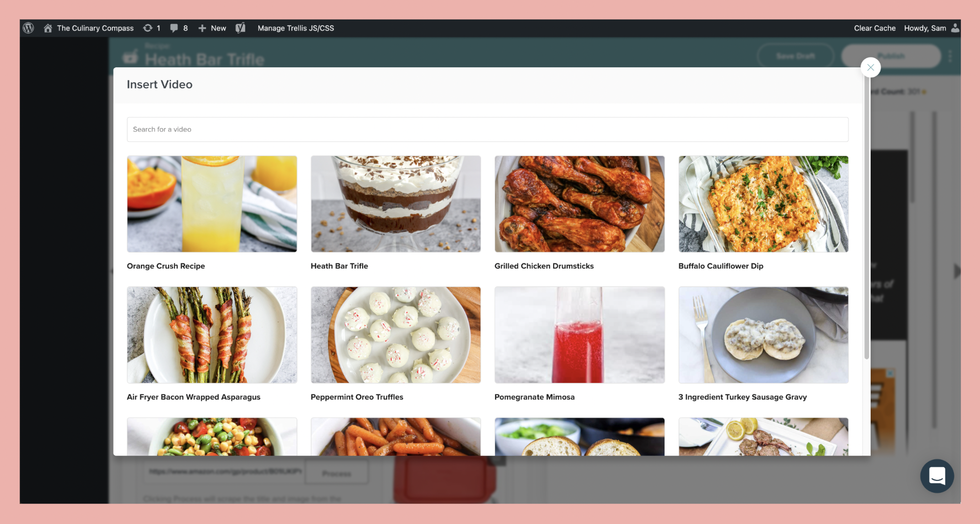Click the Yoast SEO toolbar icon
The image size is (980, 524).
pyautogui.click(x=240, y=28)
